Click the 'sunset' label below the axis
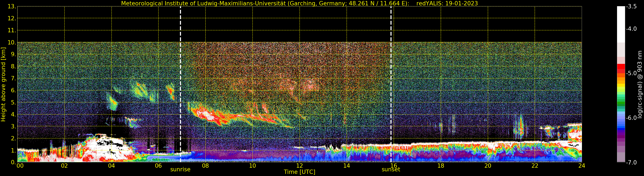 point(391,170)
